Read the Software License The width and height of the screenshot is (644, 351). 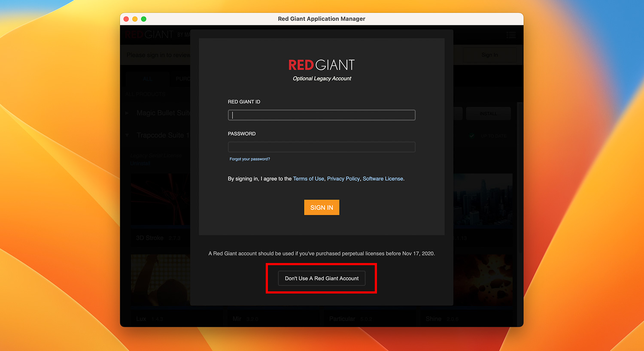point(383,179)
